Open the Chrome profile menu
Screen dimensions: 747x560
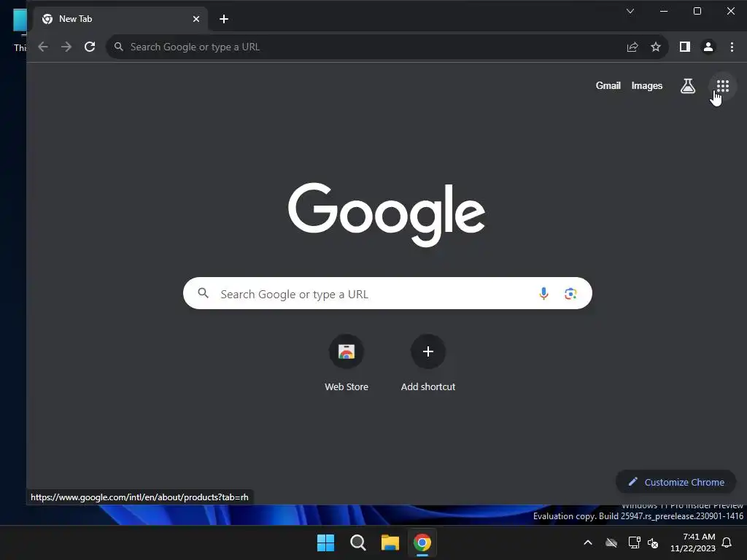coord(708,47)
